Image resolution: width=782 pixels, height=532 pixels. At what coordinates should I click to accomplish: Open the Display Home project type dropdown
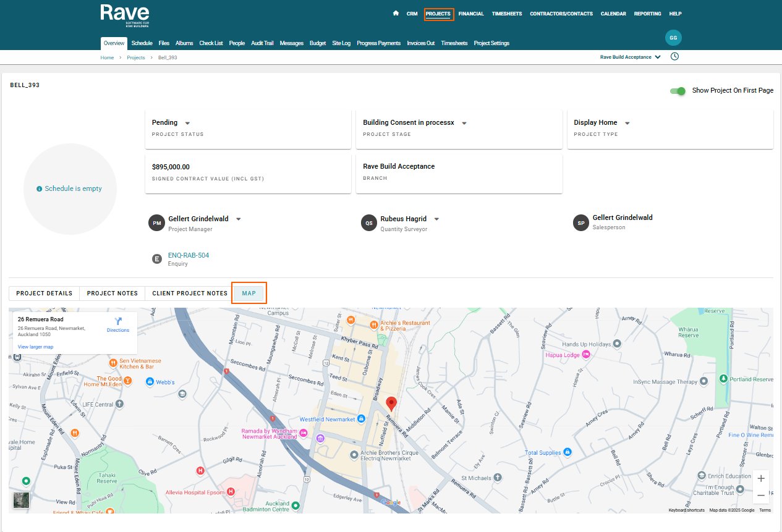[627, 123]
